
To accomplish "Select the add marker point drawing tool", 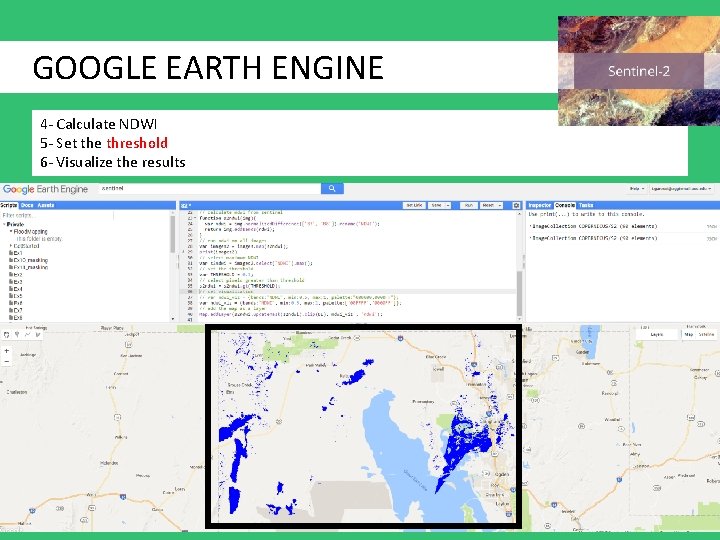I will pos(17,335).
